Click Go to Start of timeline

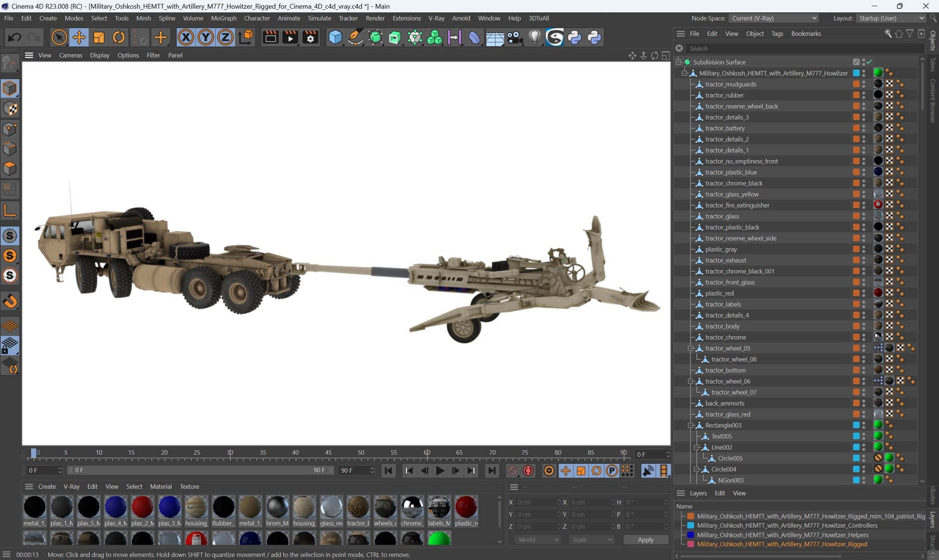click(388, 470)
